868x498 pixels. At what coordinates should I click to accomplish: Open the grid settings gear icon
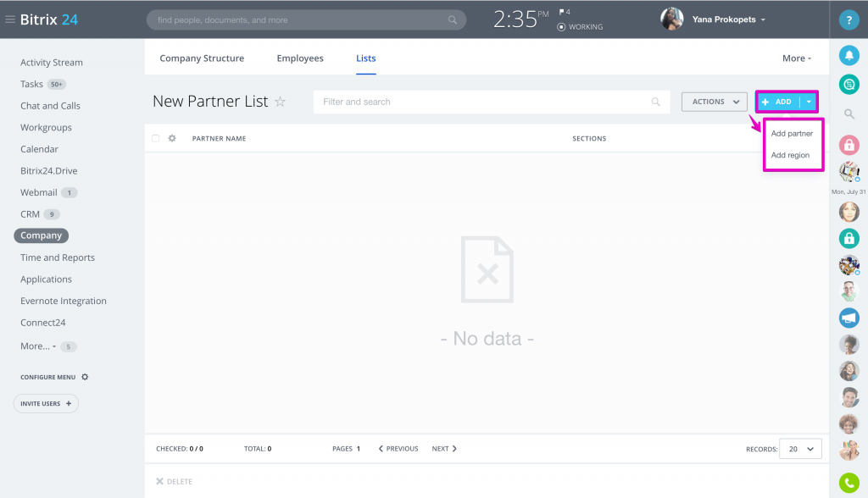(x=172, y=138)
